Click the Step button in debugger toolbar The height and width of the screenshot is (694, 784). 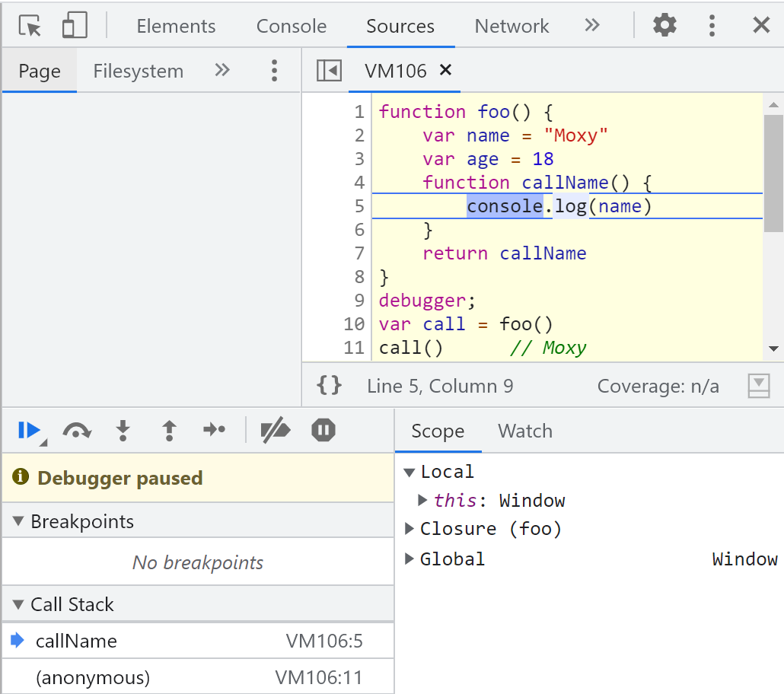point(215,431)
